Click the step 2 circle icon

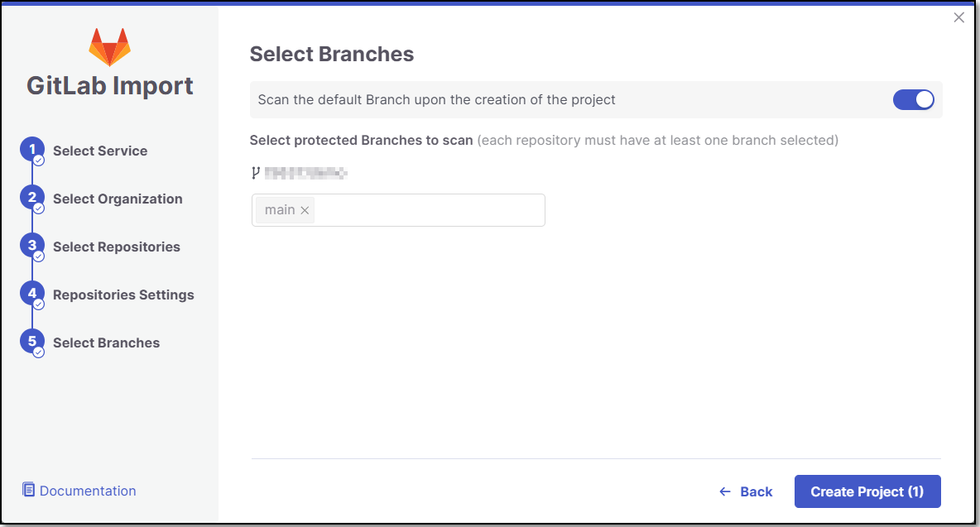coord(32,198)
